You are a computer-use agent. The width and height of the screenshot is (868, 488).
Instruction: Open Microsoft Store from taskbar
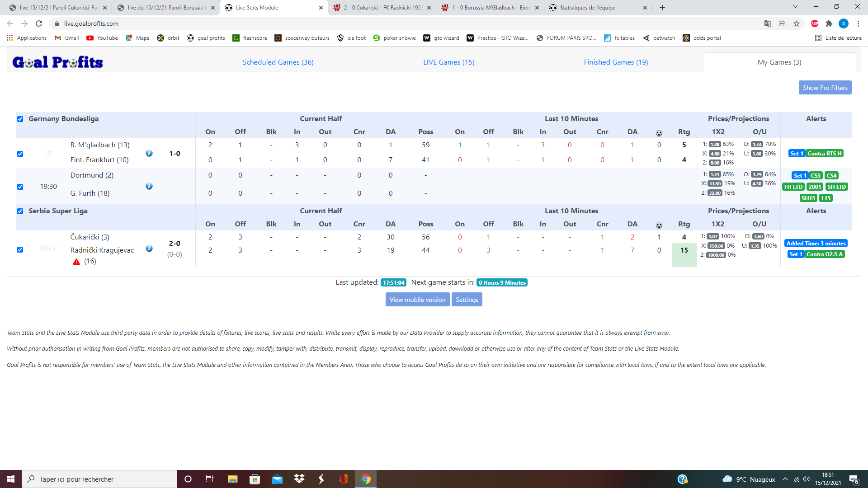[x=255, y=479]
